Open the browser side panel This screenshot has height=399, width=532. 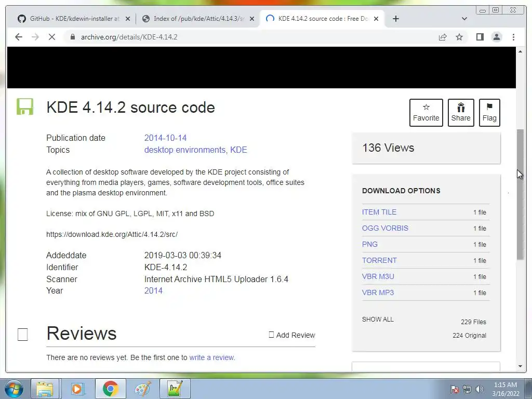480,37
